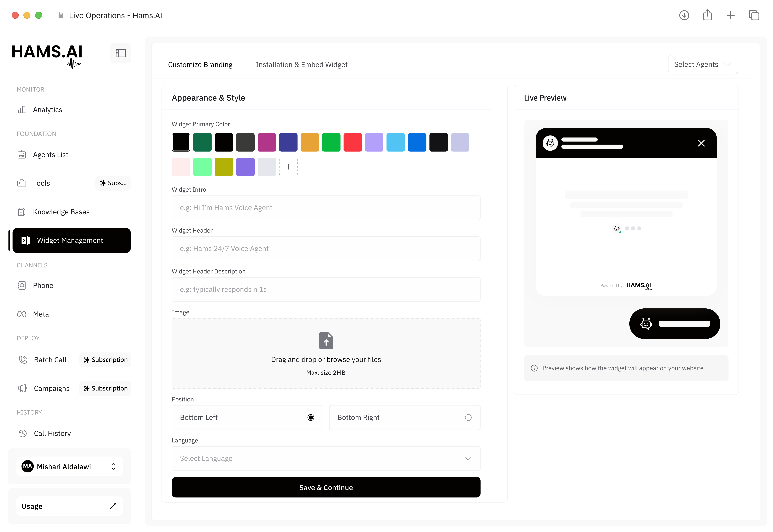Select the red color swatch
The image size is (773, 532).
coord(353,142)
